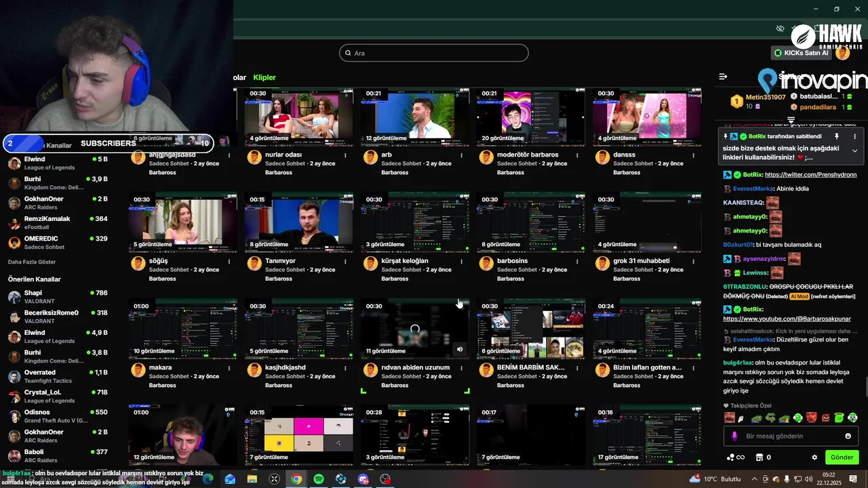Open options menu for the 'nurlar odası' clip
This screenshot has height=488, width=868.
click(345, 155)
